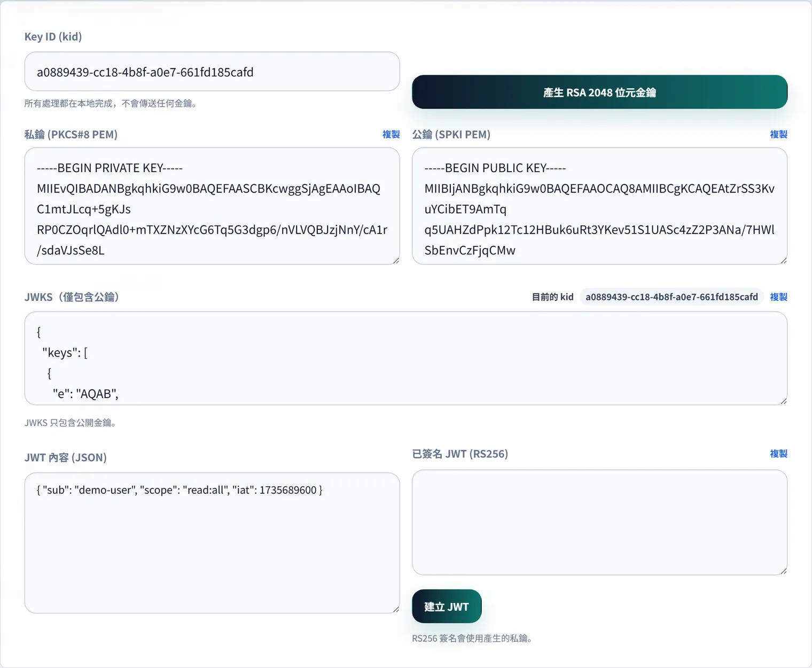
Task: Copy the JWKS via 複製 link
Action: [778, 297]
